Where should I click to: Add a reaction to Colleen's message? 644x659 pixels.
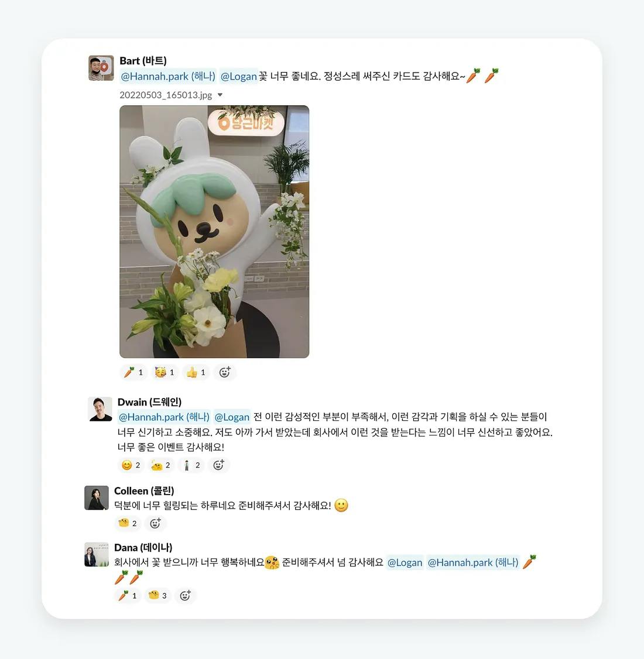[x=156, y=523]
